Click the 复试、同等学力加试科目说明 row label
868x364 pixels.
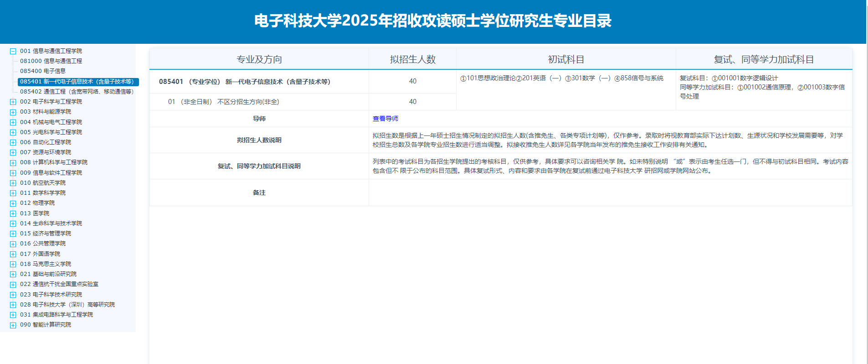[259, 166]
